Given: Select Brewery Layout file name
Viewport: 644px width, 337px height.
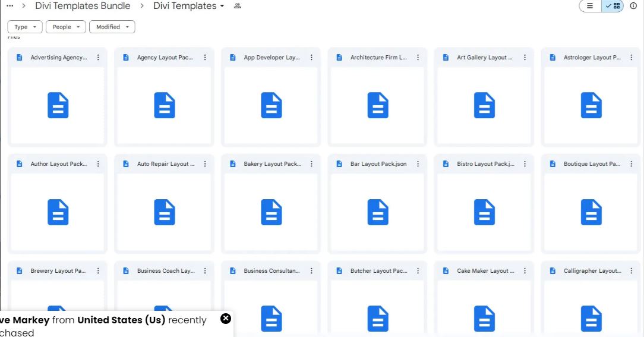Looking at the screenshot, I should pos(58,271).
